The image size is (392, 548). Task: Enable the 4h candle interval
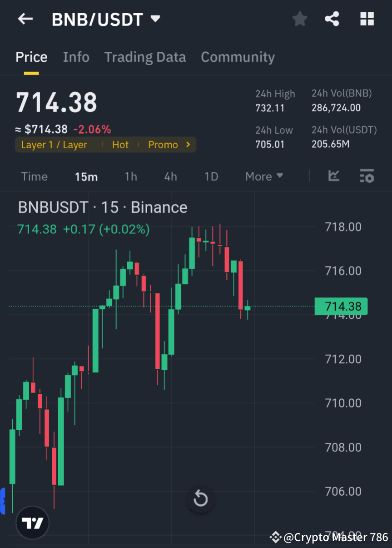(170, 176)
